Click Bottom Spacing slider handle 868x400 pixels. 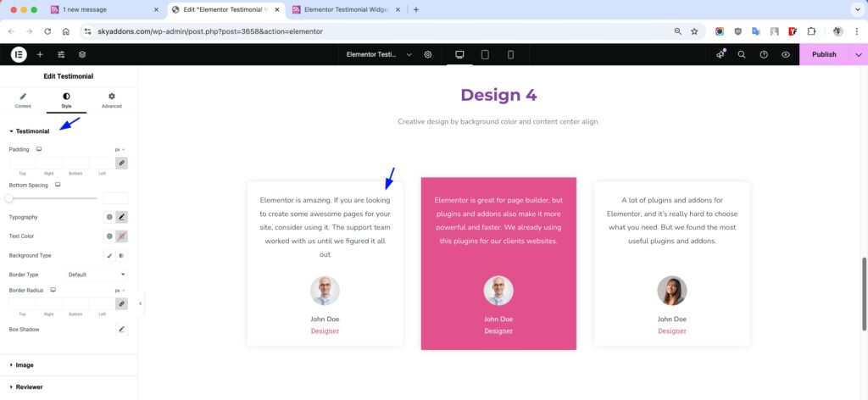[9, 198]
